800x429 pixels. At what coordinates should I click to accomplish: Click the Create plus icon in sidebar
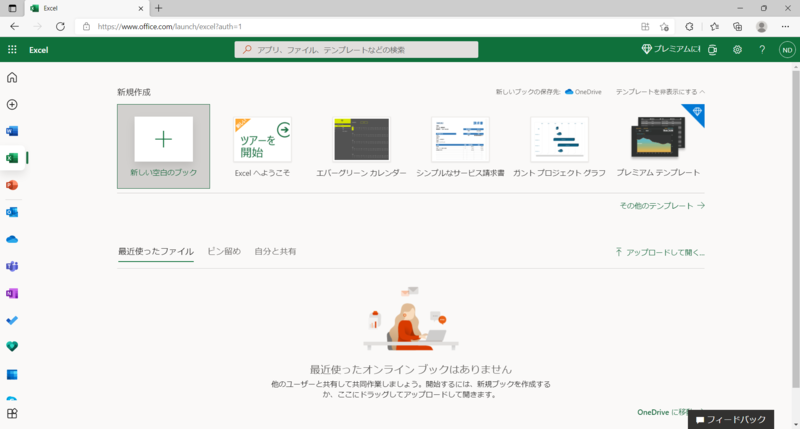12,105
